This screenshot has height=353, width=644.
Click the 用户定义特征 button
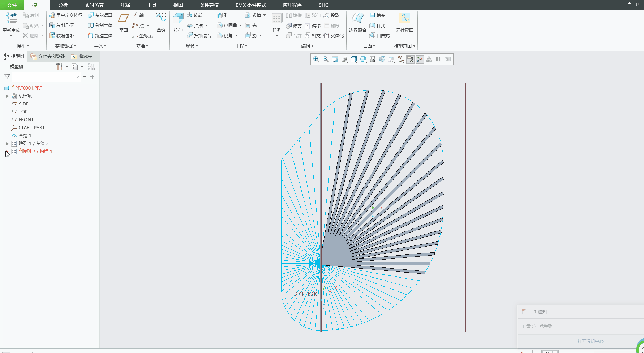pos(66,16)
